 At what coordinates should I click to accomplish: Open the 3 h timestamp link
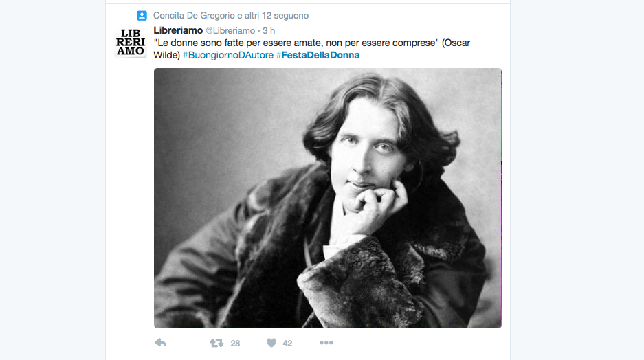click(269, 31)
